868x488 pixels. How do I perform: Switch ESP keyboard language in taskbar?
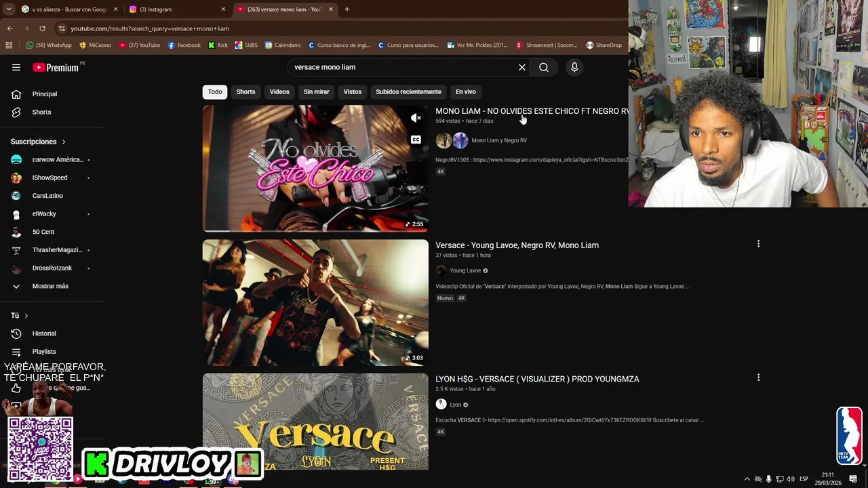pos(804,479)
